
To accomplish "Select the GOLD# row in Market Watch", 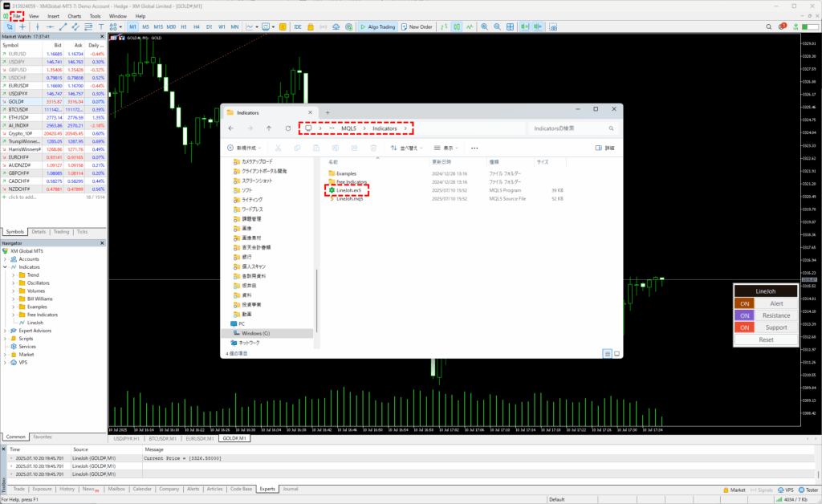I will coord(53,102).
